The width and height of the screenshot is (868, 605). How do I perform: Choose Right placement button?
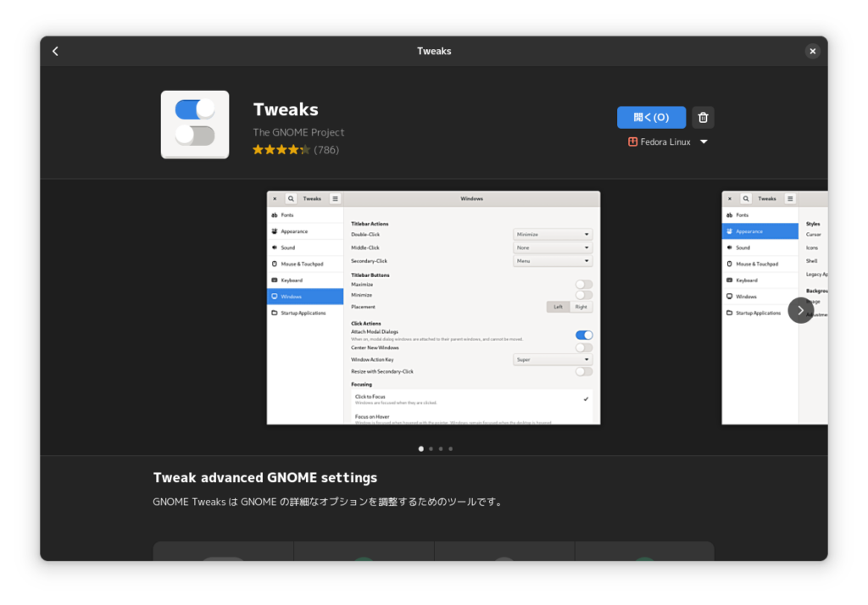point(581,307)
